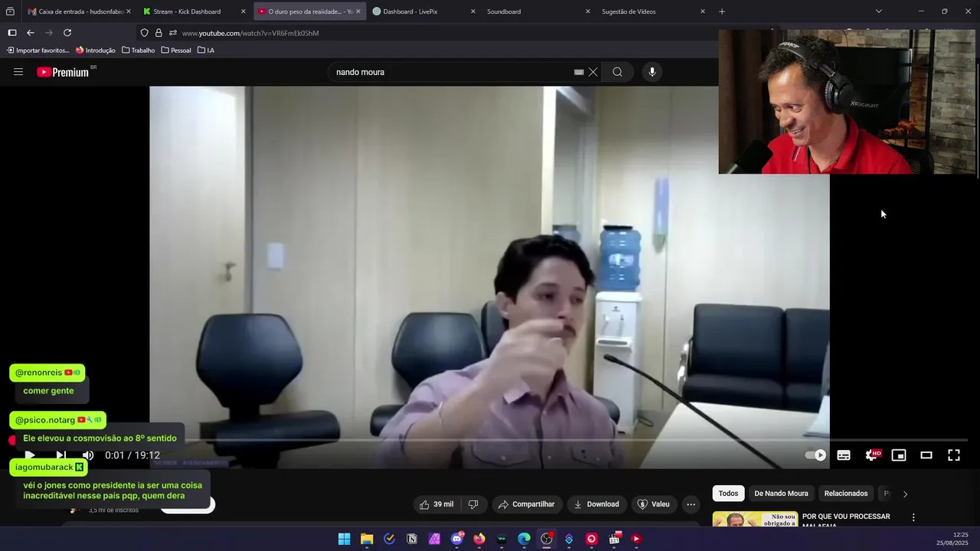This screenshot has height=551, width=980.
Task: Close the YouTube tab O duro peso
Action: pos(358,11)
